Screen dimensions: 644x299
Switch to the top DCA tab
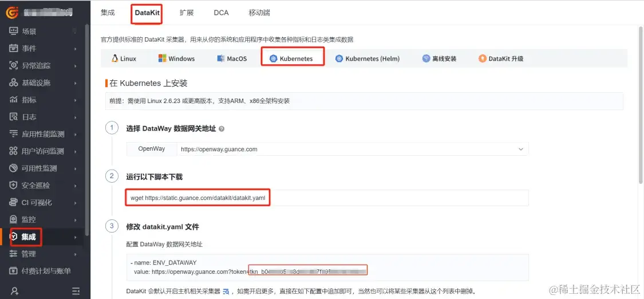pyautogui.click(x=221, y=13)
